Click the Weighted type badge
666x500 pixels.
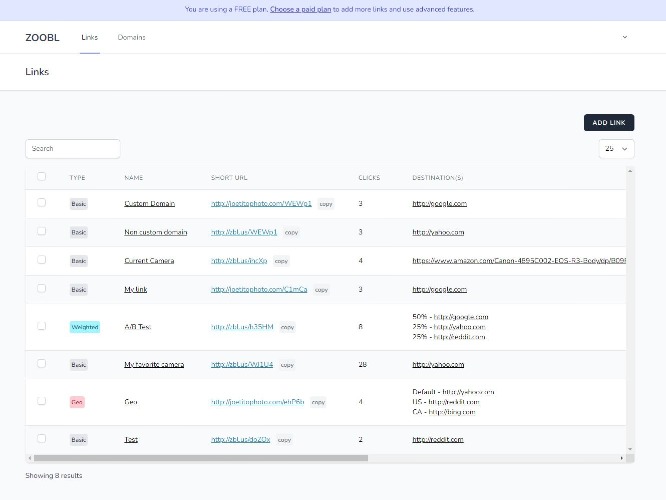[85, 327]
